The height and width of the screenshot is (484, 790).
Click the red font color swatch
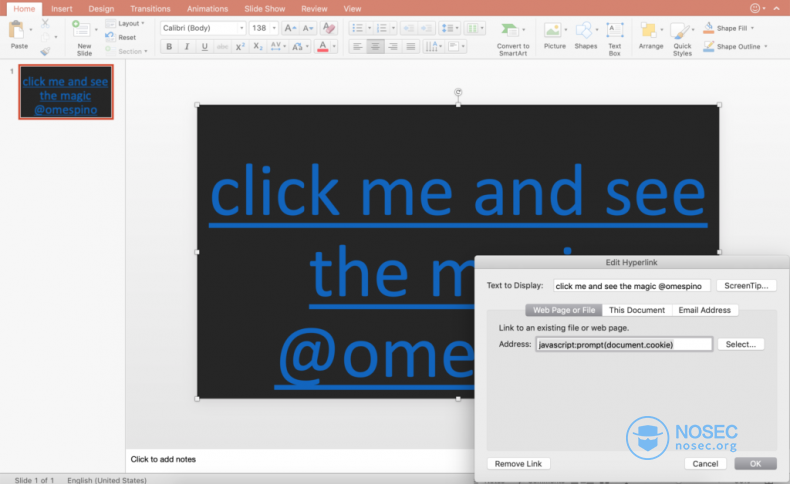[322, 46]
